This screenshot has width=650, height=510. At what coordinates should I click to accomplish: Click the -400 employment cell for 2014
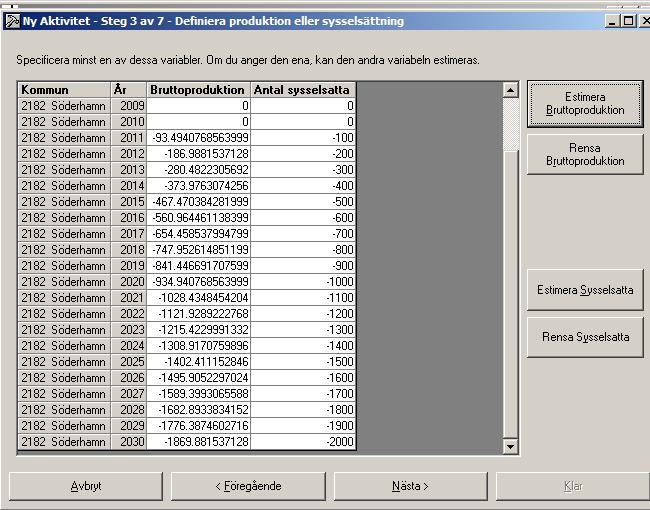(303, 186)
